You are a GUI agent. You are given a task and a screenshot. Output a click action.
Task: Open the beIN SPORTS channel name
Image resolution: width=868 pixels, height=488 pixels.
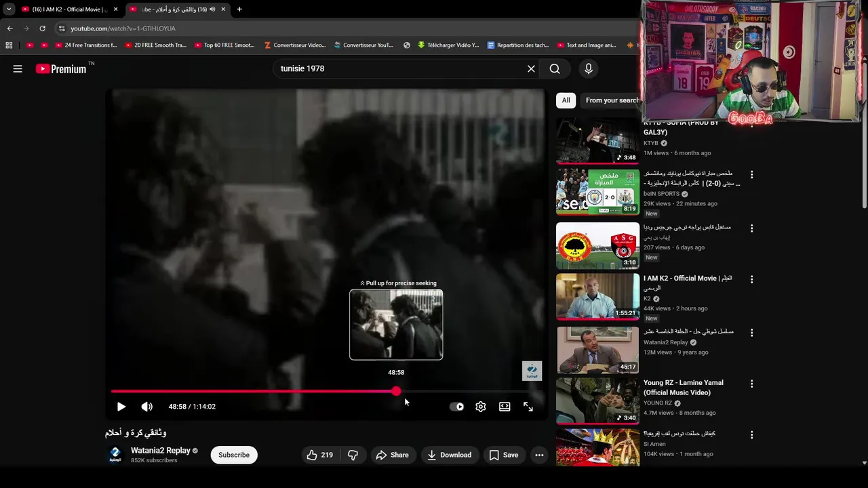click(x=662, y=194)
